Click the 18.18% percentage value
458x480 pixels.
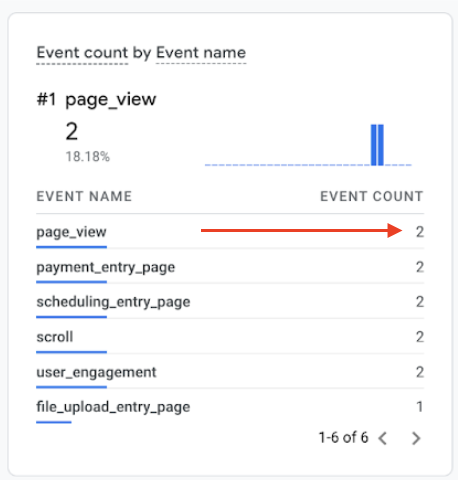coord(88,157)
